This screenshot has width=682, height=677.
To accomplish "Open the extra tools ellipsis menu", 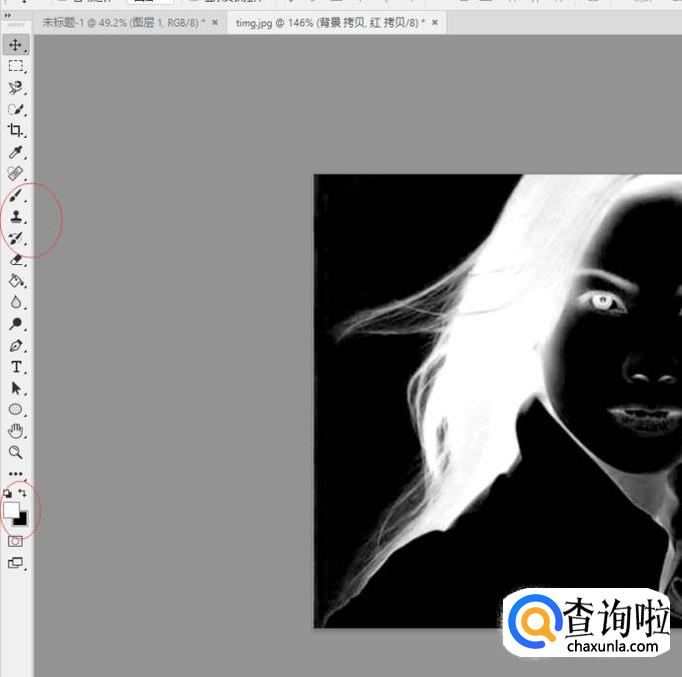I will [16, 474].
